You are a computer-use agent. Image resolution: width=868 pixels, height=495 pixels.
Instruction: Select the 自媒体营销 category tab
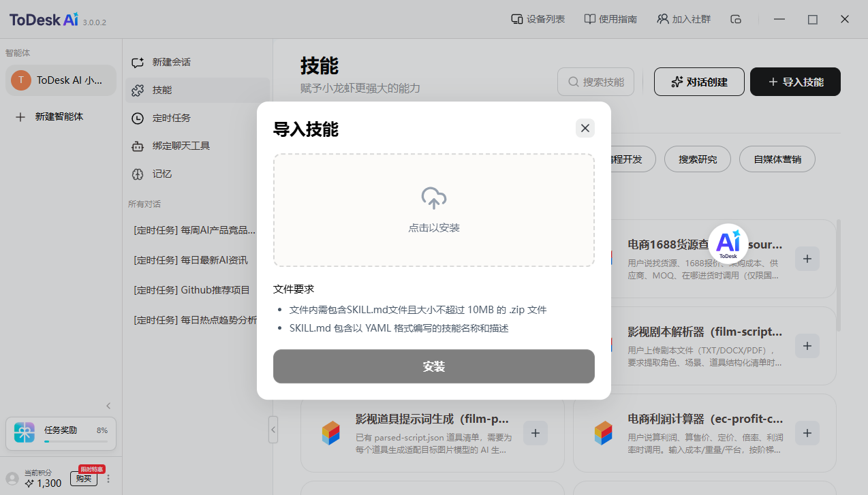(x=777, y=159)
